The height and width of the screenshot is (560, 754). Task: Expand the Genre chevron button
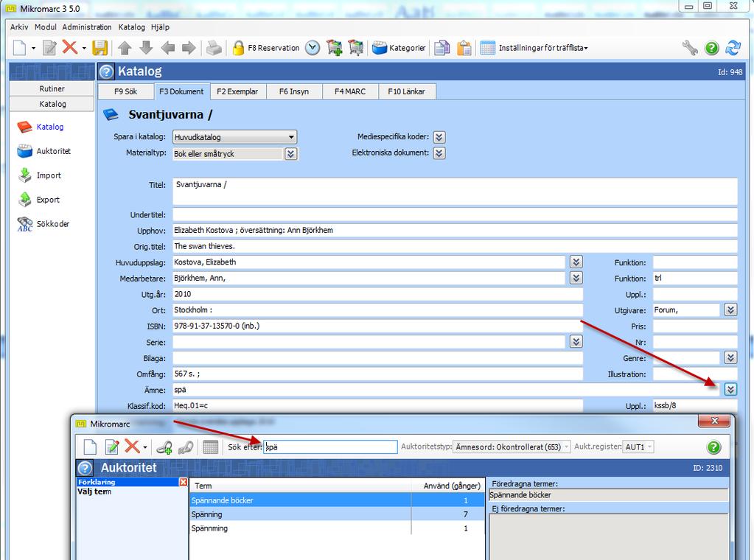click(x=730, y=357)
